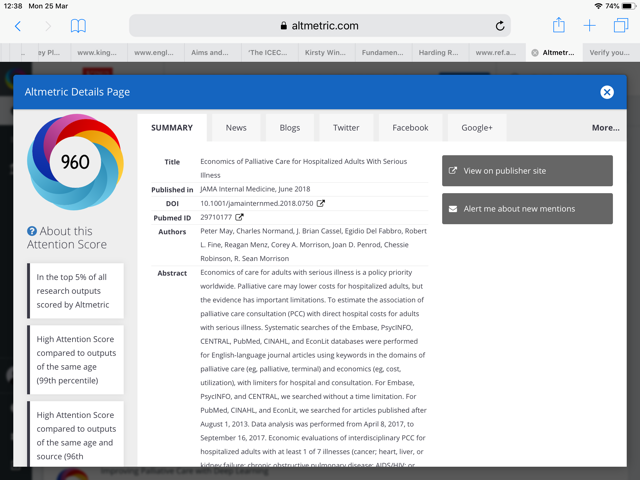Switch to the 'The ICEC... browser tab
Screen dimensions: 640x480
click(269, 53)
